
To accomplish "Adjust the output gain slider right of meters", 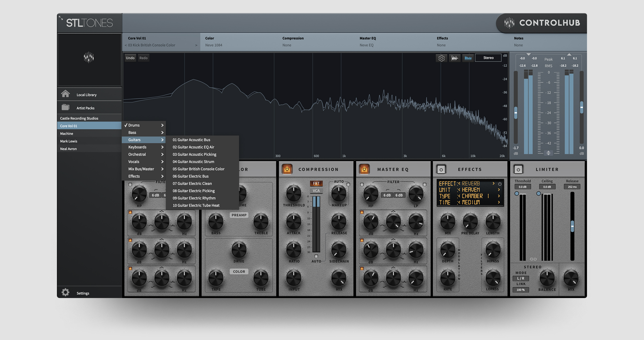I will tap(581, 107).
